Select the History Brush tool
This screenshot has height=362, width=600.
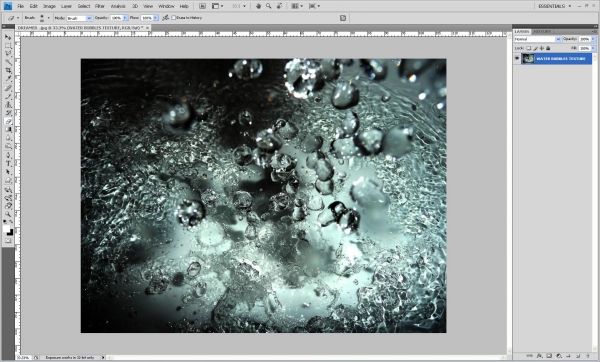point(8,113)
